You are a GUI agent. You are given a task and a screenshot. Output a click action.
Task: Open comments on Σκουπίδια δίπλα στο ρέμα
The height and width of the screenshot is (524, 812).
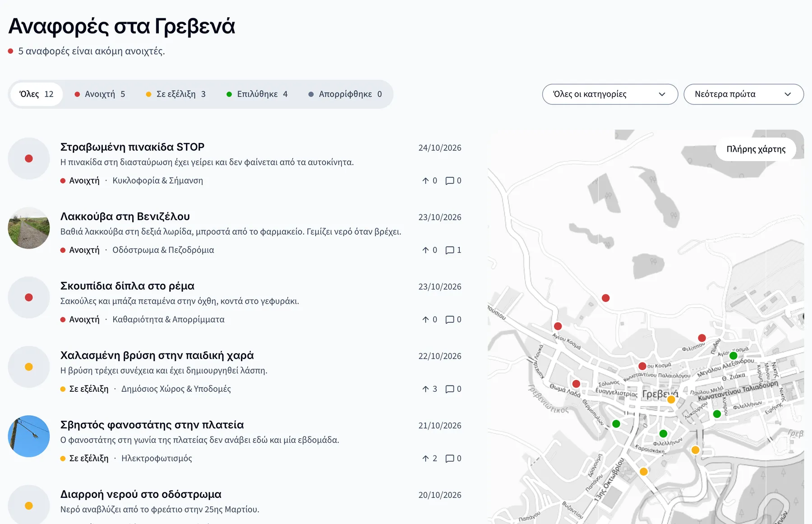coord(453,320)
